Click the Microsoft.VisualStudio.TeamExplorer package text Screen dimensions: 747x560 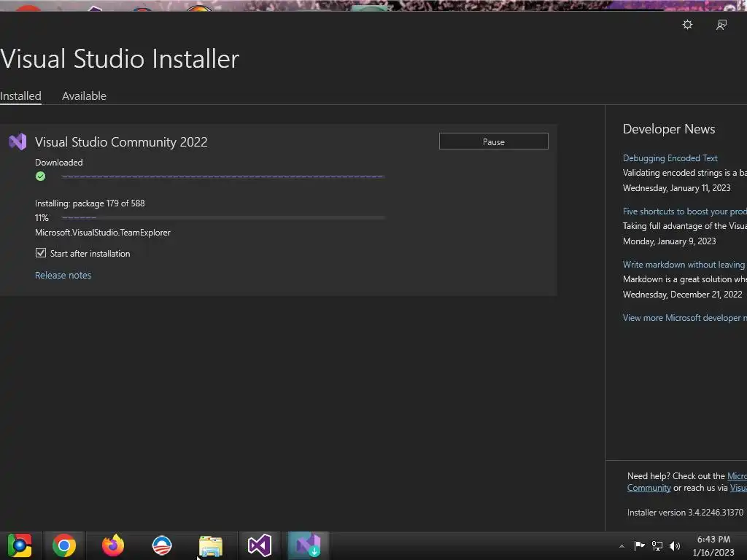(x=102, y=233)
